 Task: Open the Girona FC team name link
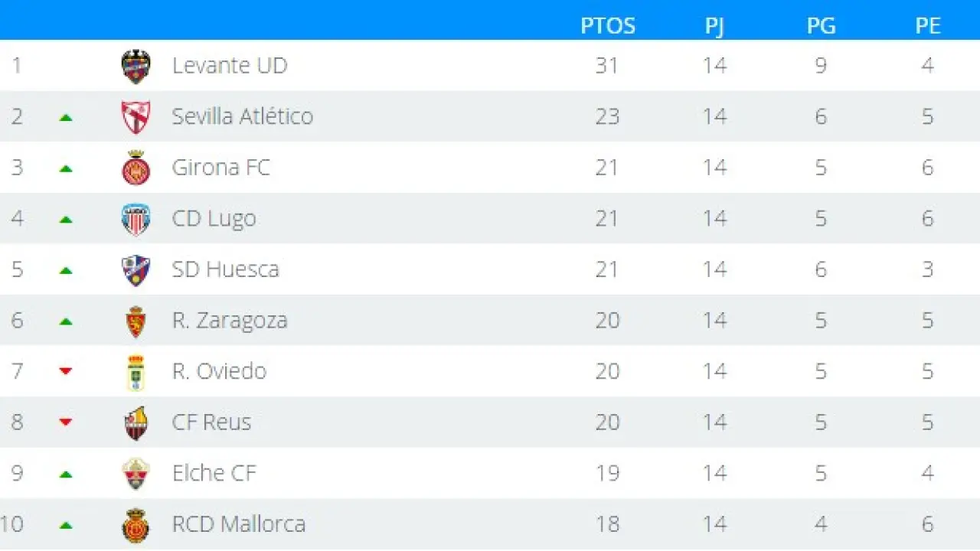point(221,168)
